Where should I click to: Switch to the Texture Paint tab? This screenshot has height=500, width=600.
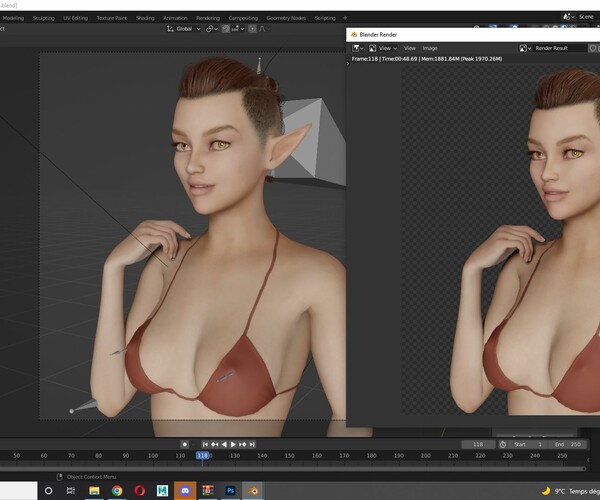coord(111,18)
